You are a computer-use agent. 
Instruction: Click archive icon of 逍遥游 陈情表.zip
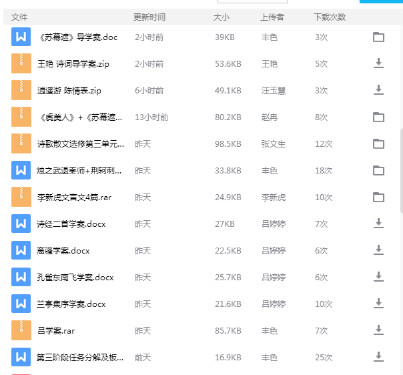(21, 90)
